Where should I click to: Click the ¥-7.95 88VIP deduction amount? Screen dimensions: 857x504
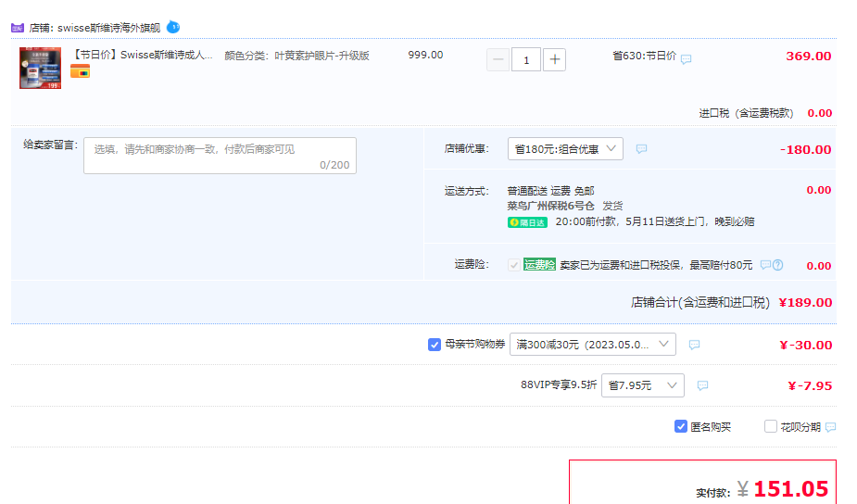pyautogui.click(x=810, y=385)
